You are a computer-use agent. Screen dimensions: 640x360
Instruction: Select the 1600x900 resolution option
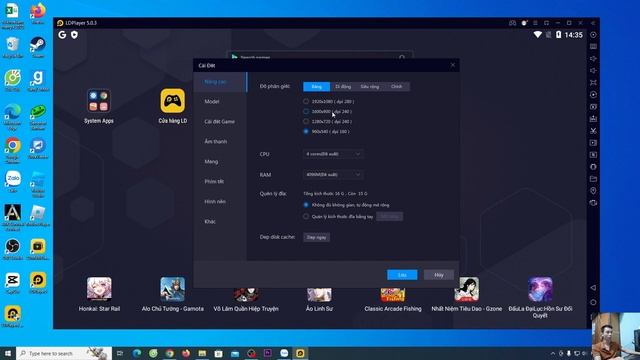click(327, 111)
